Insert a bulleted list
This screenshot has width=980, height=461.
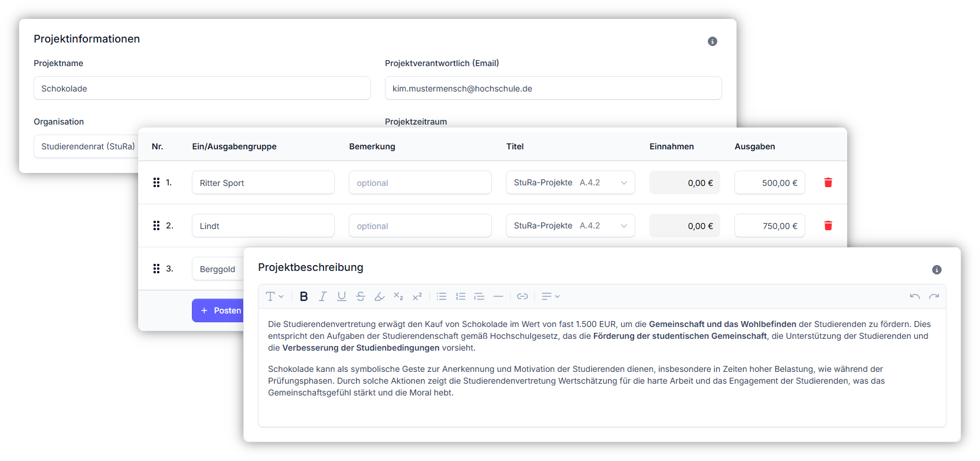pos(442,296)
